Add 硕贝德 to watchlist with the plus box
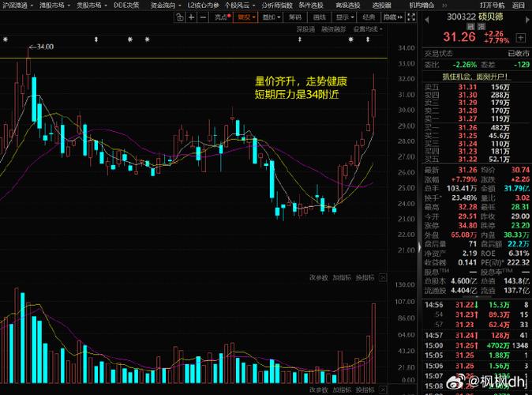The height and width of the screenshot is (395, 532). pyautogui.click(x=520, y=38)
